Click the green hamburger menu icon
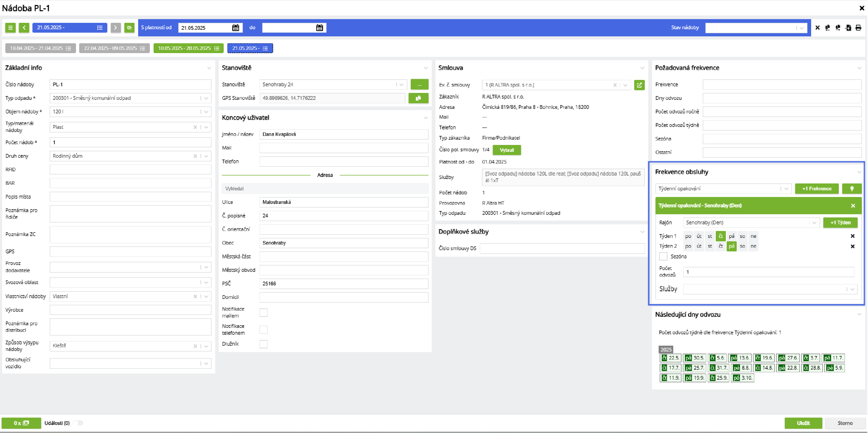868x433 pixels. (10, 28)
